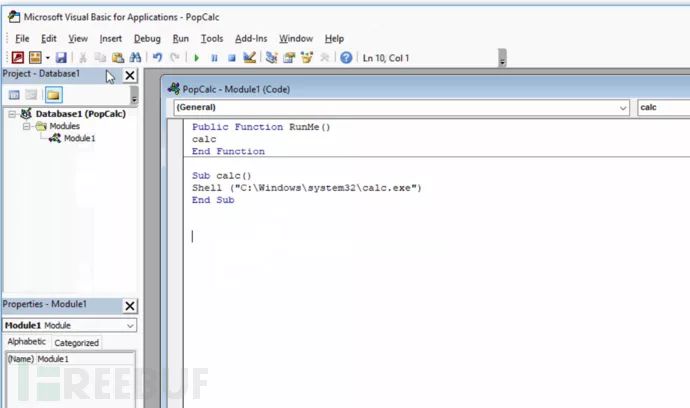690x408 pixels.
Task: Run the macro with the green play icon
Action: pyautogui.click(x=197, y=58)
